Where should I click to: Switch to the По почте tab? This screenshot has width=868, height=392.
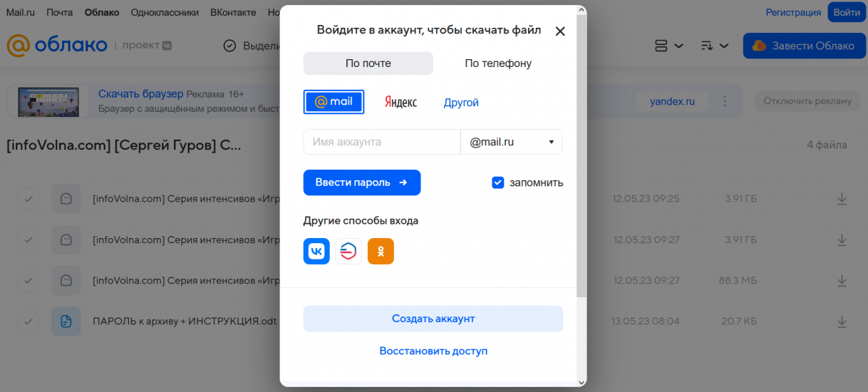tap(368, 63)
